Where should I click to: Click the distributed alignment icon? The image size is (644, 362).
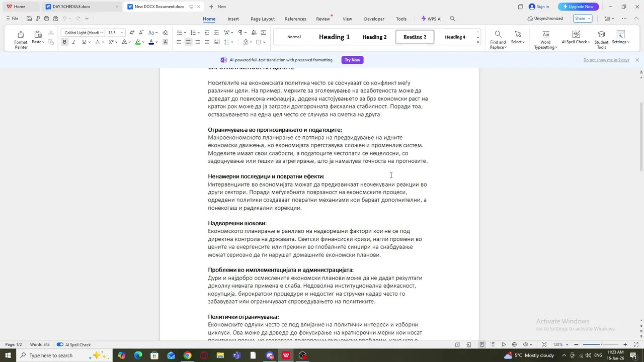coord(216,42)
